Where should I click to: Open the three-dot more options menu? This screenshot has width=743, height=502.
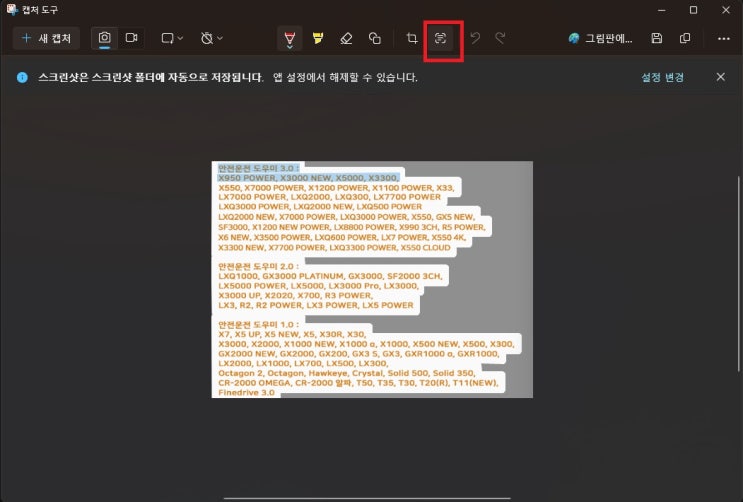(x=724, y=38)
